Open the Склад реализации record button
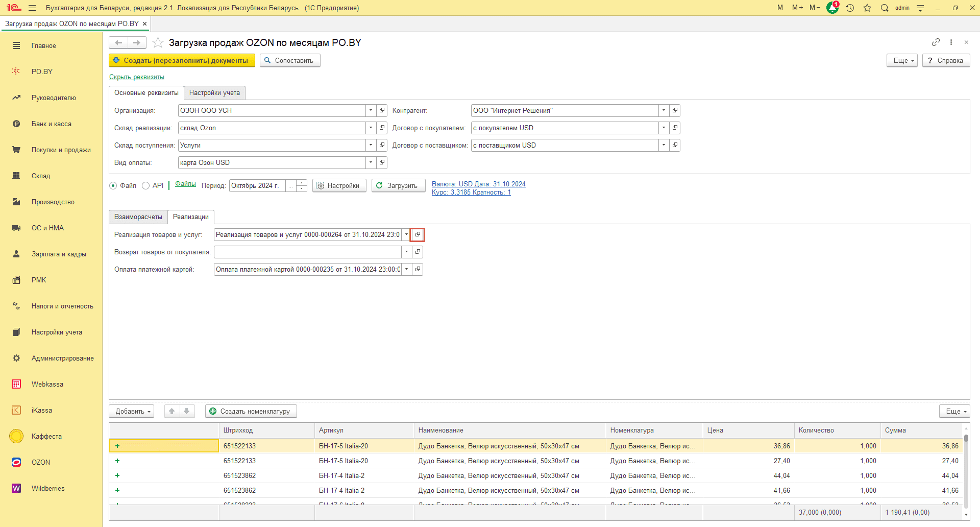This screenshot has width=980, height=527. point(382,128)
